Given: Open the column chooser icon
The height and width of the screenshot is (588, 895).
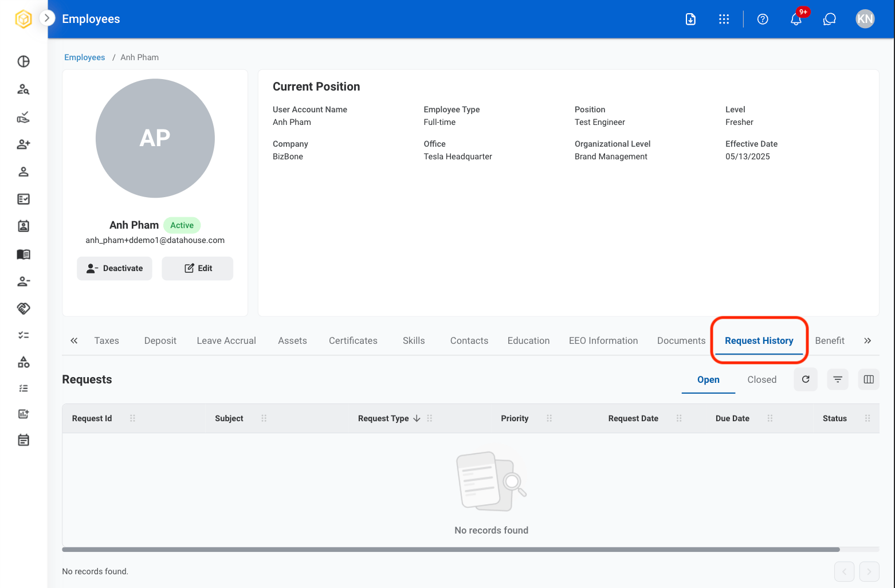Looking at the screenshot, I should coord(869,379).
